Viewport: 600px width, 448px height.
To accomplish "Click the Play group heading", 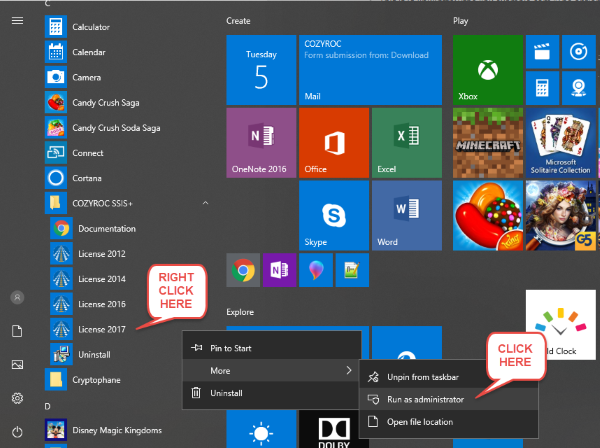I will [x=461, y=21].
